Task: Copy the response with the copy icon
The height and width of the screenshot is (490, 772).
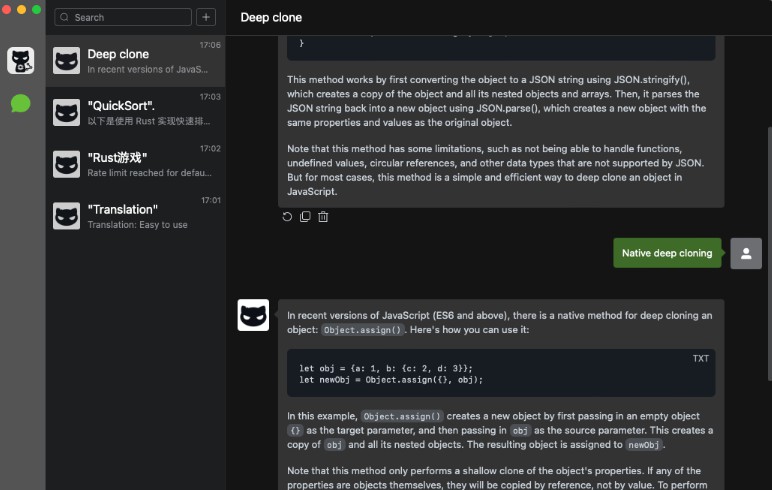Action: point(305,217)
